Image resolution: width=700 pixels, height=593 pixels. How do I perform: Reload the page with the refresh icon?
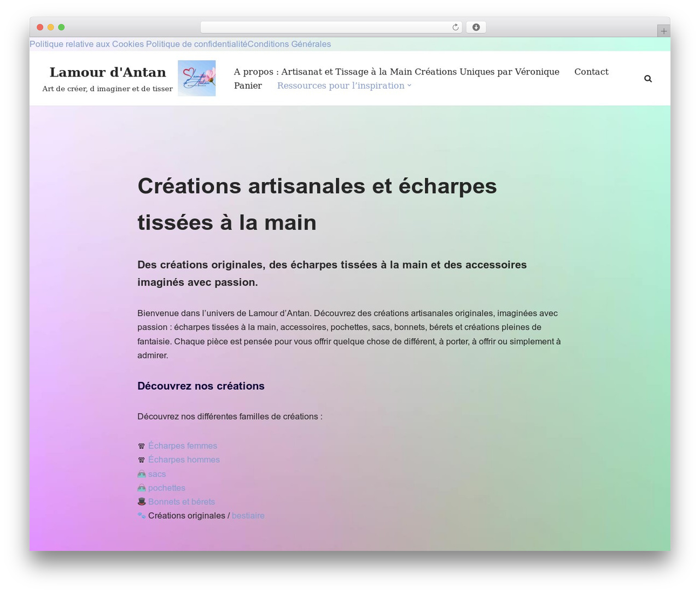[x=455, y=27]
